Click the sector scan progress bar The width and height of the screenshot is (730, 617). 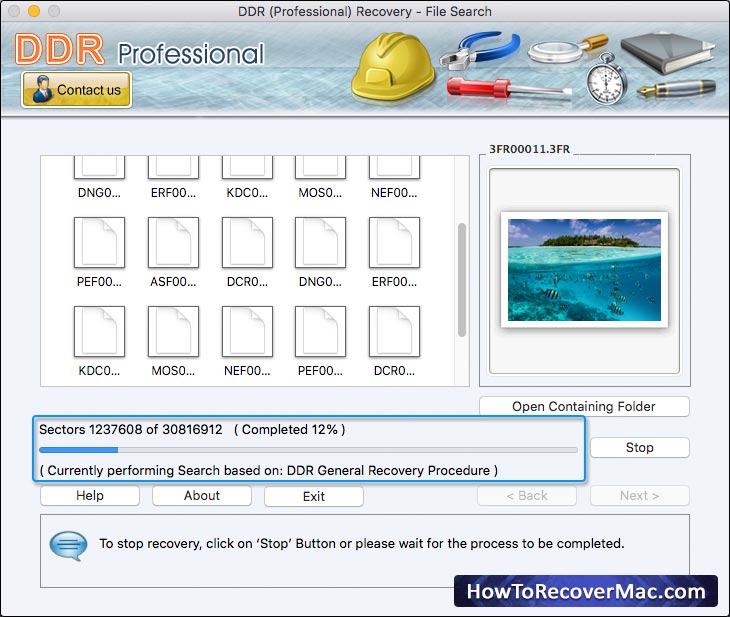pos(308,450)
